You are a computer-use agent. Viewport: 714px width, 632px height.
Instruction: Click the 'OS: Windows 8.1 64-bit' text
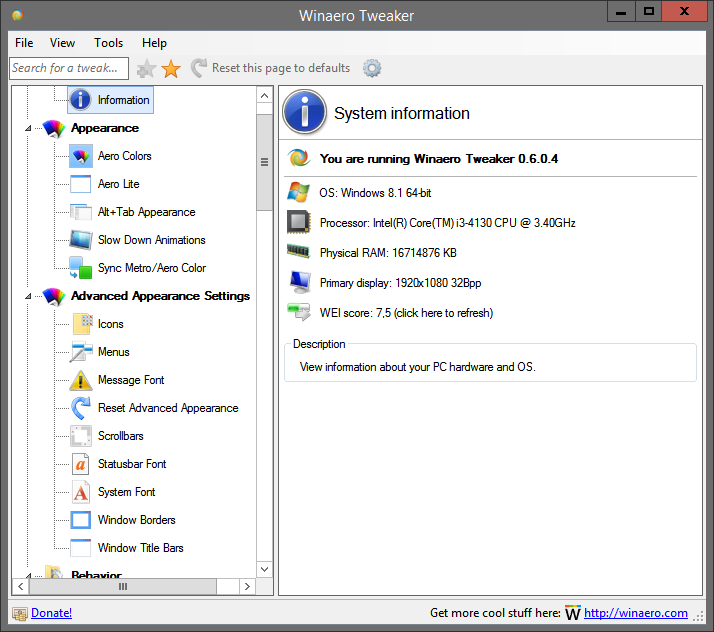coord(375,193)
